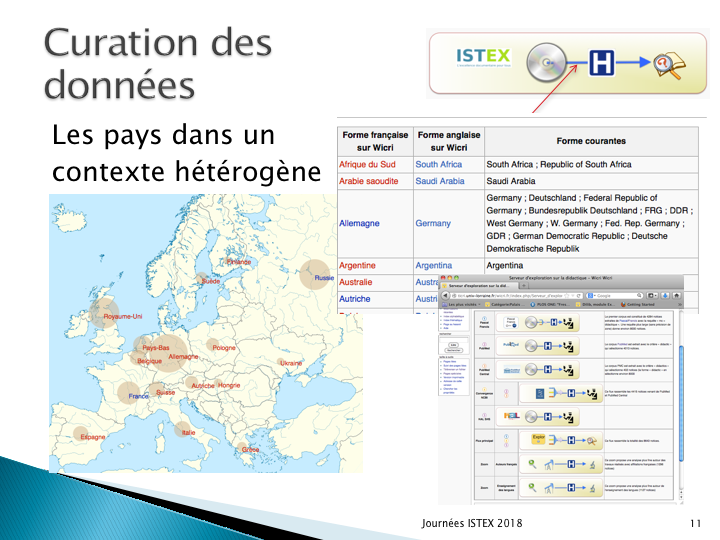Click the ISTEX logo in the top banner
The image size is (720, 540).
(483, 57)
